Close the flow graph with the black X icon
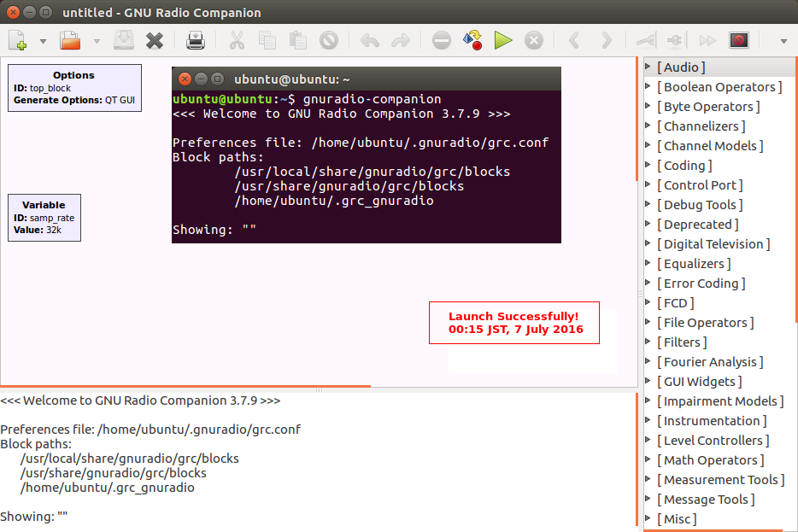798x532 pixels. pos(154,40)
